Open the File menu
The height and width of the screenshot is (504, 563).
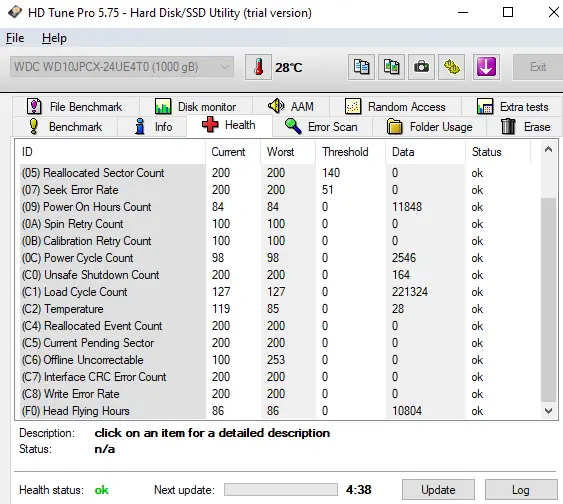point(15,38)
